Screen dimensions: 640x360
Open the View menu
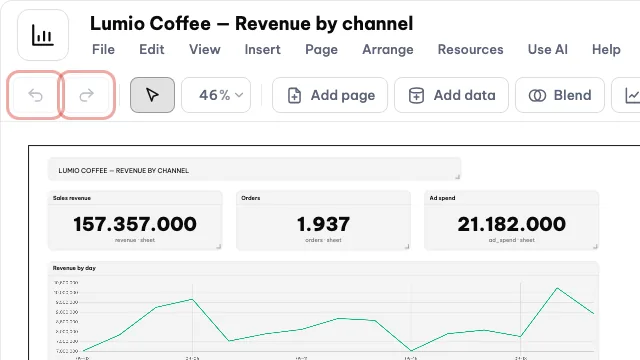click(x=204, y=49)
